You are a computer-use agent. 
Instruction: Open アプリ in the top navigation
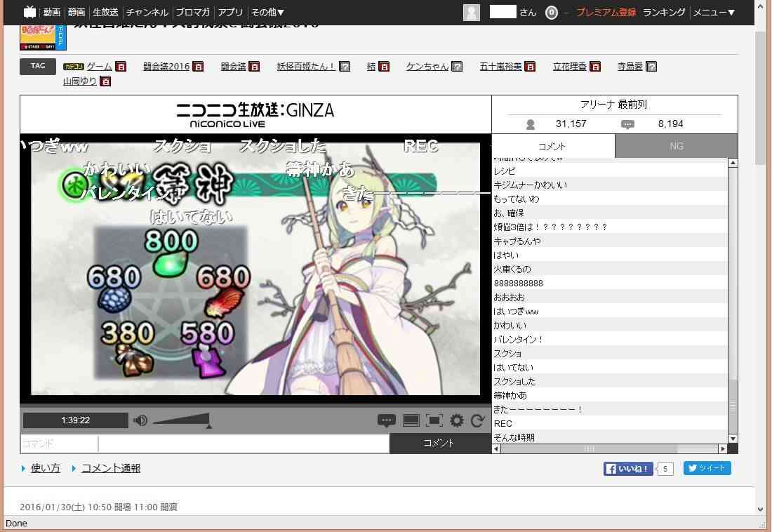(x=230, y=12)
